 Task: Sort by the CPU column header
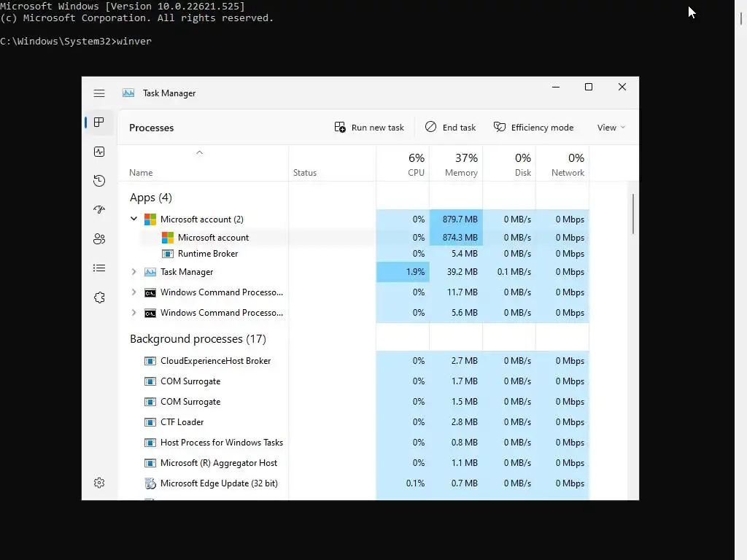(x=403, y=164)
